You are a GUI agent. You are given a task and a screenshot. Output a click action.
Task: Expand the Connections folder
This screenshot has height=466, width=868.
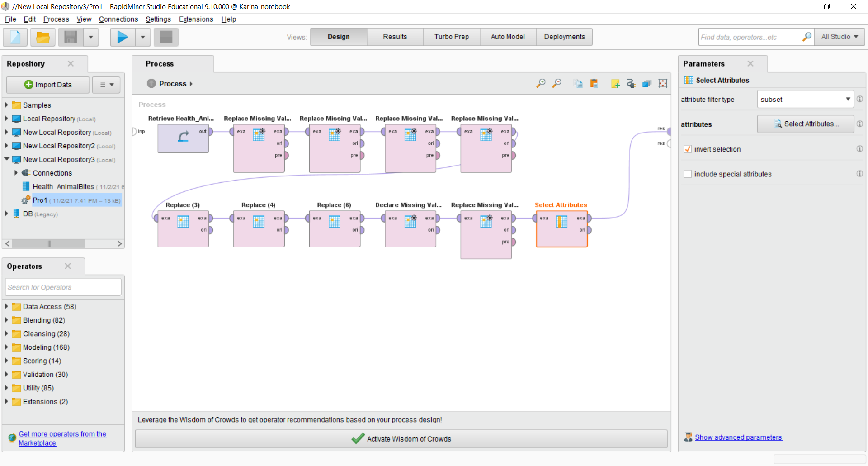(x=16, y=173)
